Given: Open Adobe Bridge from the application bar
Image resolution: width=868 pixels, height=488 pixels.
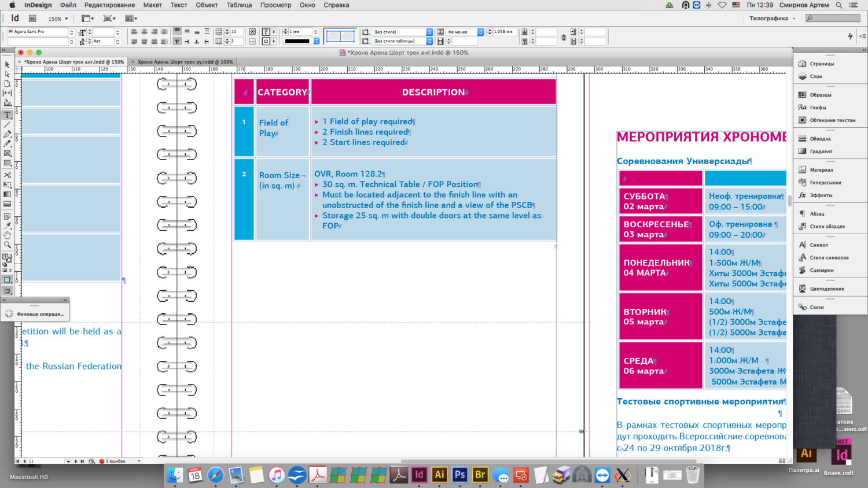Looking at the screenshot, I should 33,19.
